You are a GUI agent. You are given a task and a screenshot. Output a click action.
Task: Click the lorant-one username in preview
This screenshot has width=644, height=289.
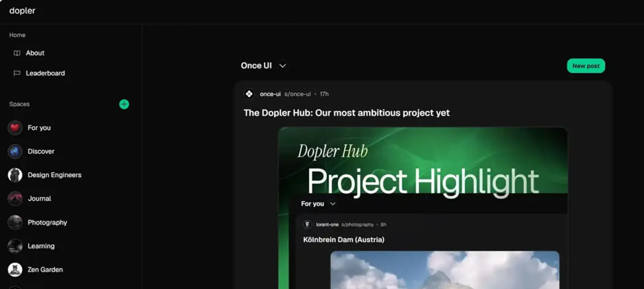pos(327,225)
